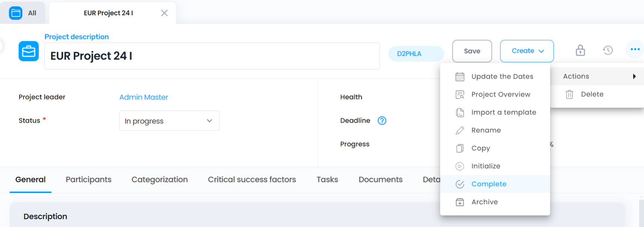The width and height of the screenshot is (644, 227).
Task: Switch to the Participants tab
Action: pyautogui.click(x=89, y=180)
